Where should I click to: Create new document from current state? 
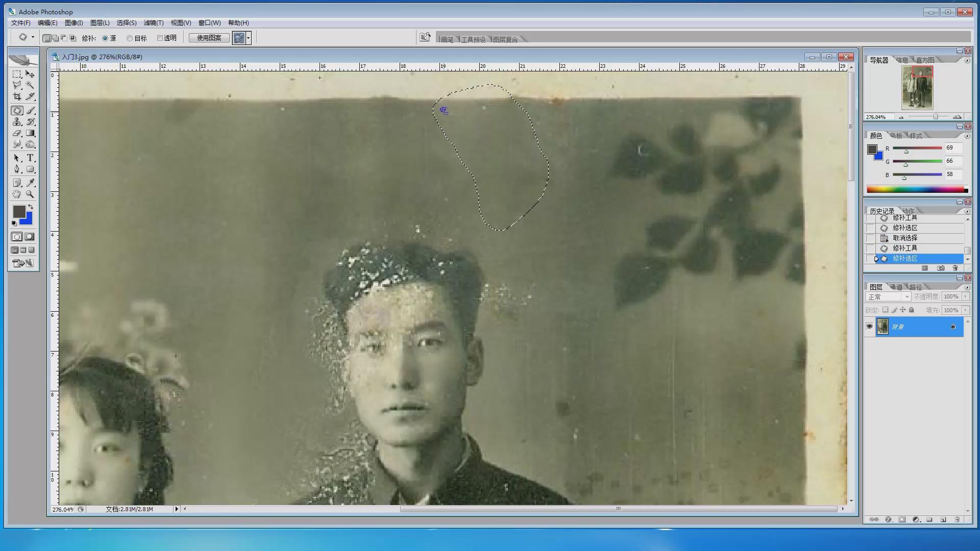pos(924,268)
